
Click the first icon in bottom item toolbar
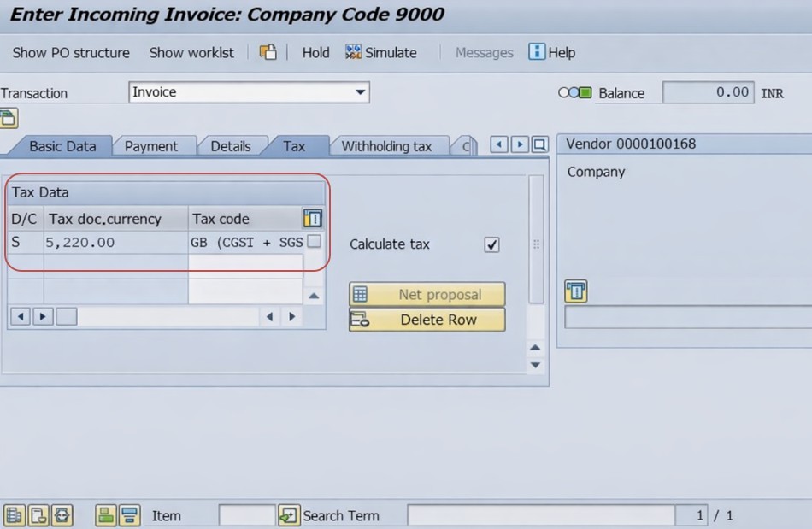tap(15, 515)
